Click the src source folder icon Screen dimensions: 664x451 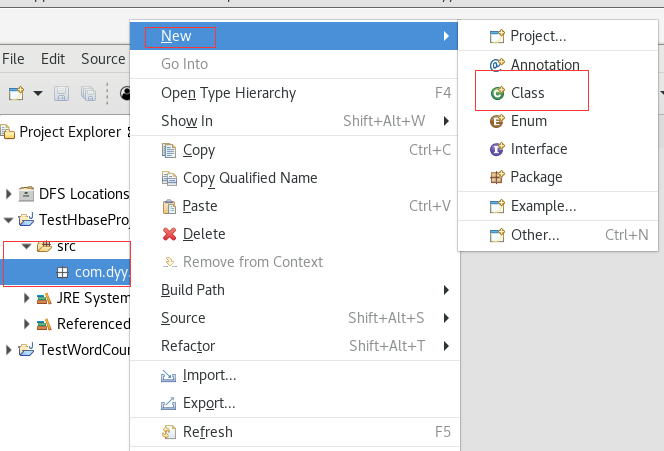pyautogui.click(x=44, y=246)
